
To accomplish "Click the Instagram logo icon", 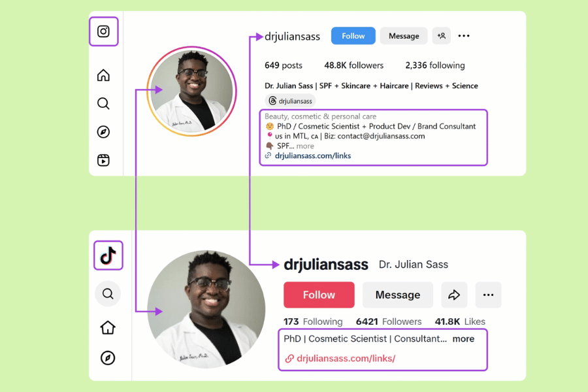I will pos(103,31).
